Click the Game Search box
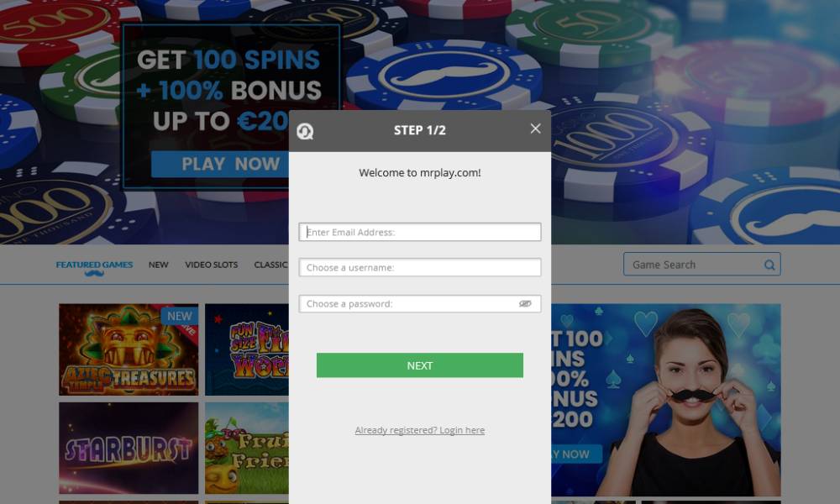Screen dimensions: 840x504 (x=701, y=265)
